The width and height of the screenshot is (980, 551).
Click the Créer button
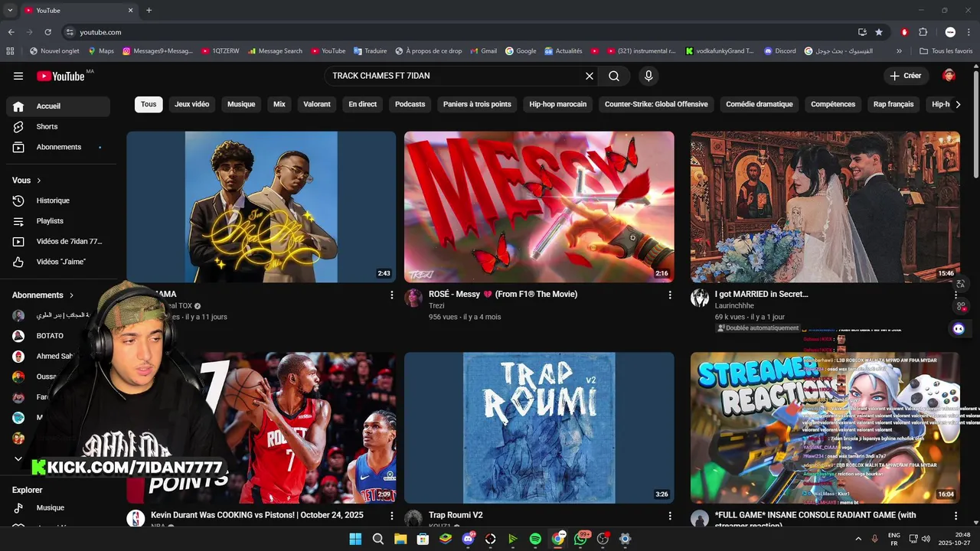click(x=906, y=76)
